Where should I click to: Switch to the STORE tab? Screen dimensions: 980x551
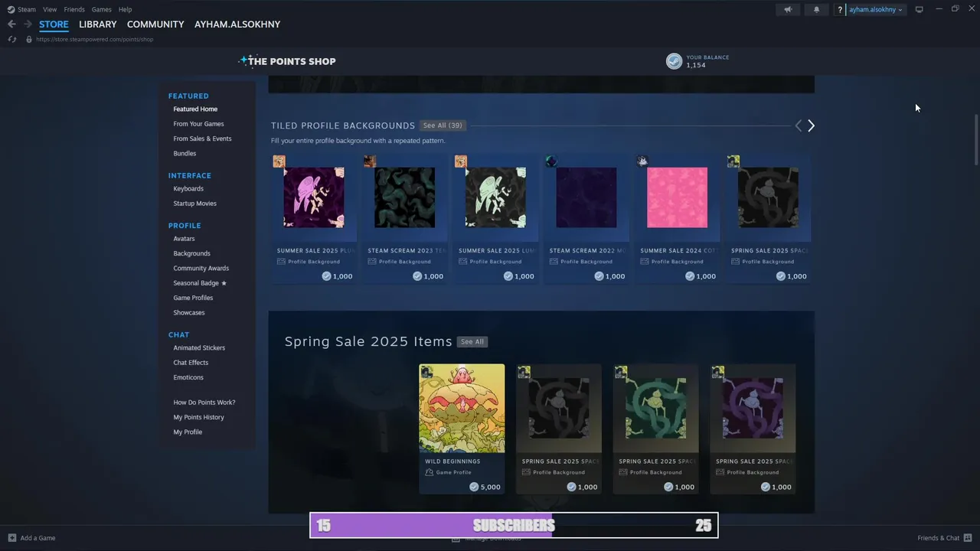click(x=54, y=24)
